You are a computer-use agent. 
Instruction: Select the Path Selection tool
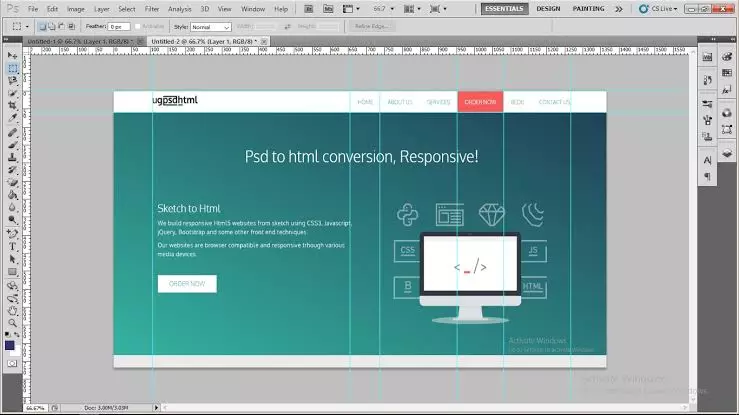(x=12, y=259)
